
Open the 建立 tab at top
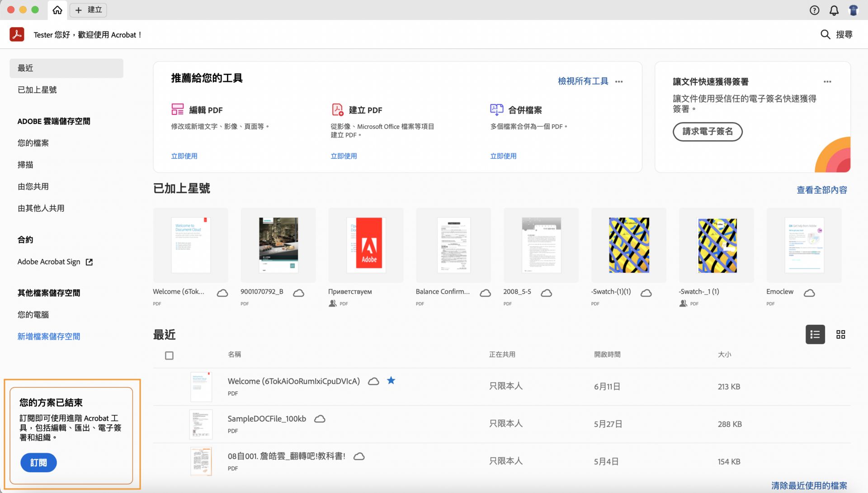[88, 10]
